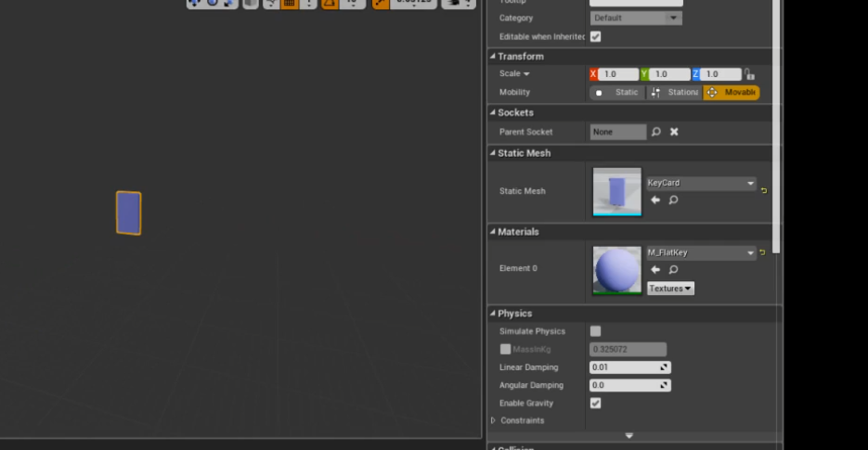Screen dimensions: 868x450
Task: Enable the Simulate Physics checkbox
Action: pos(596,331)
